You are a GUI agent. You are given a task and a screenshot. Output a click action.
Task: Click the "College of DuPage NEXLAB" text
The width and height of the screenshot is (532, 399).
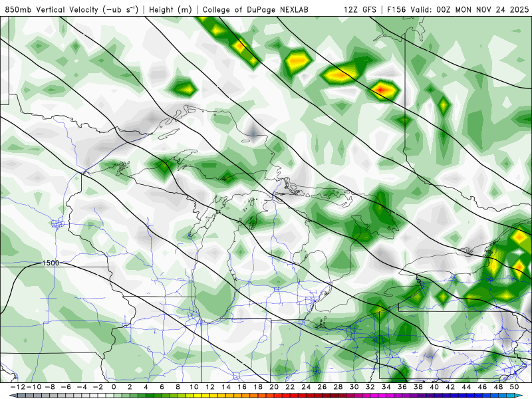point(255,9)
